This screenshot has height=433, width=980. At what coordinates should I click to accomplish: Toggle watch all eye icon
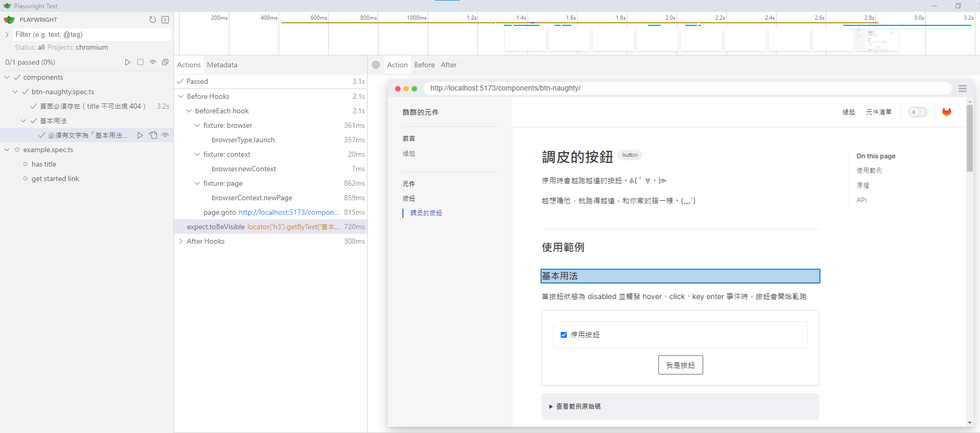(153, 62)
